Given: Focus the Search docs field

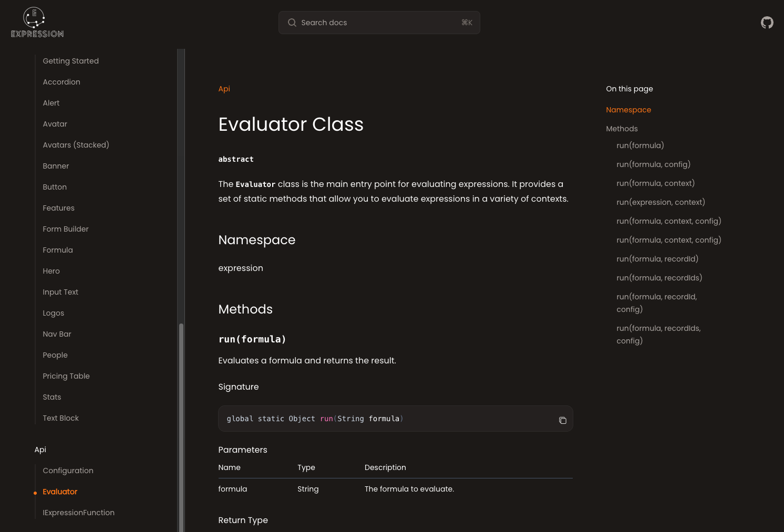Looking at the screenshot, I should (379, 23).
